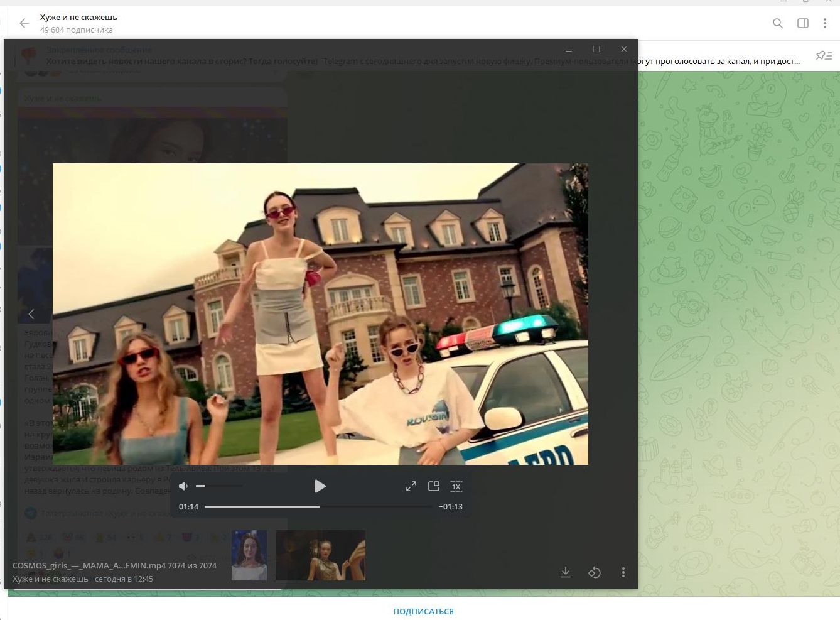
Task: Open channel options three-dot menu
Action: click(825, 23)
